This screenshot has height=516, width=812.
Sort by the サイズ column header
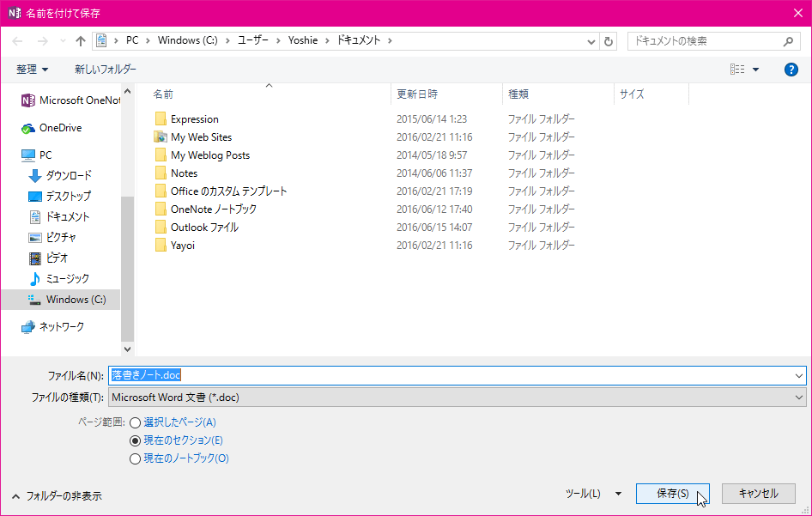point(632,94)
